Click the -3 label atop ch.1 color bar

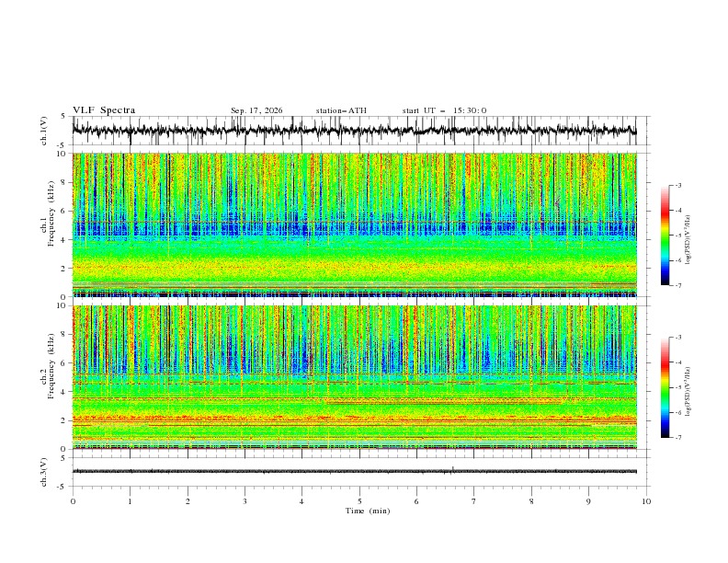click(x=678, y=185)
